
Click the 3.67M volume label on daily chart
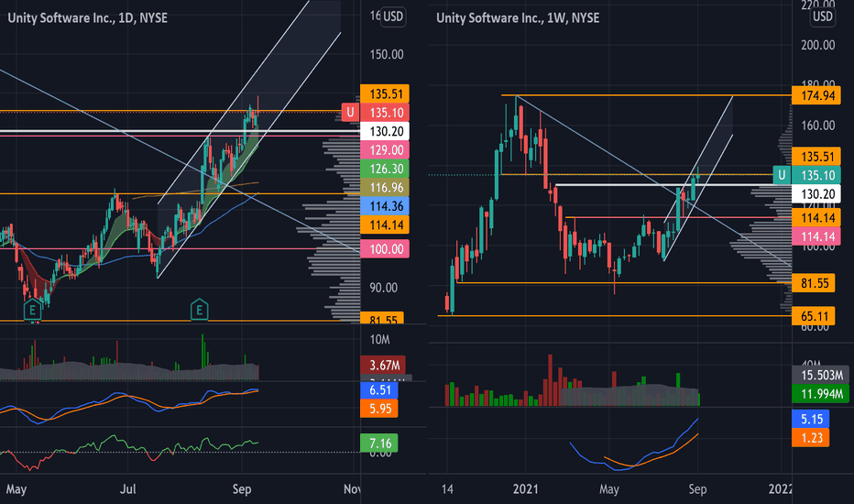click(x=383, y=365)
